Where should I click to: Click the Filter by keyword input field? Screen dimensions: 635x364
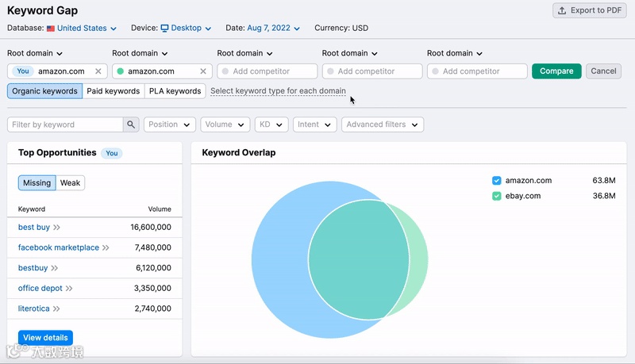65,125
